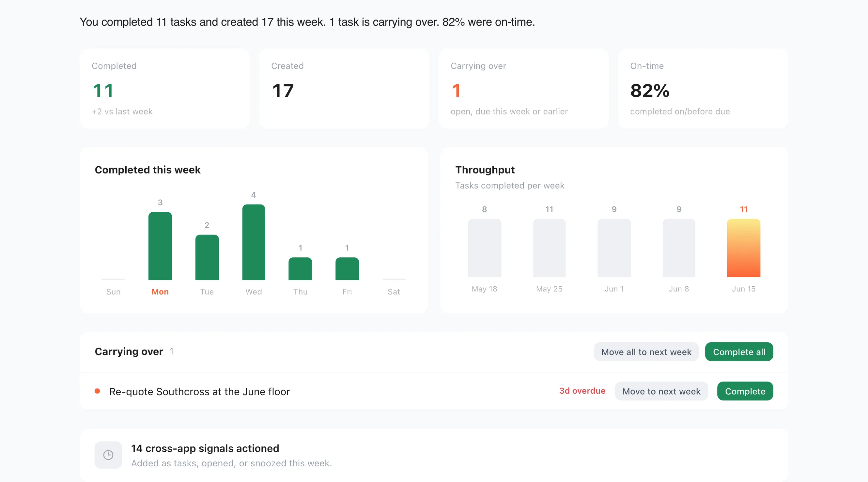Screen dimensions: 868x482
Task: Click the '3d overdue' label
Action: [x=582, y=391]
